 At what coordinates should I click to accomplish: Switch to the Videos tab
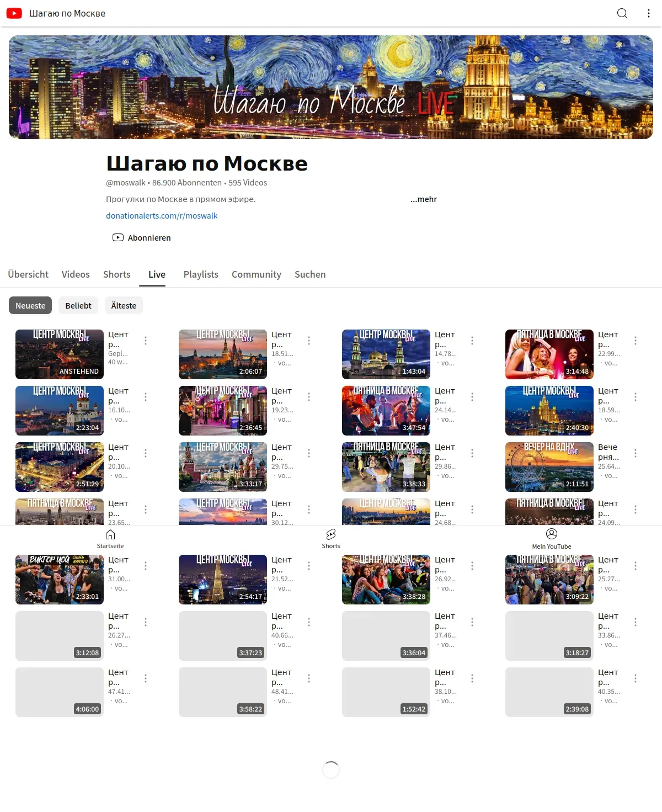pos(76,274)
